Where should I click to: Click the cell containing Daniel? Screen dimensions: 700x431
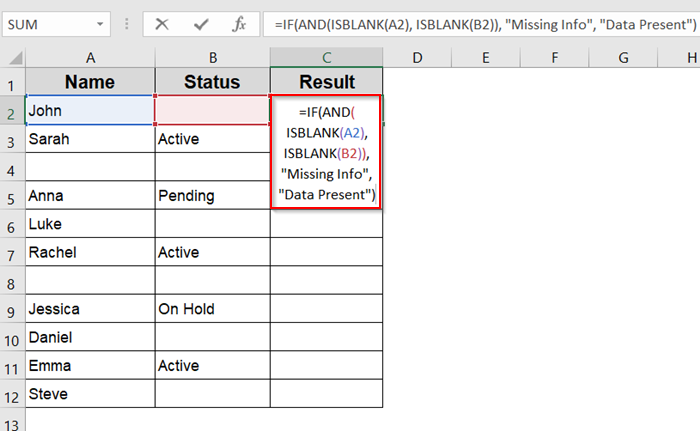(x=90, y=337)
